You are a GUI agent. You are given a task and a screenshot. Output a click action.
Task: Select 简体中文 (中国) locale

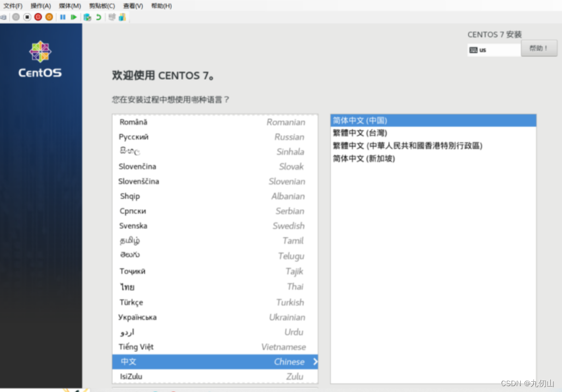[433, 120]
